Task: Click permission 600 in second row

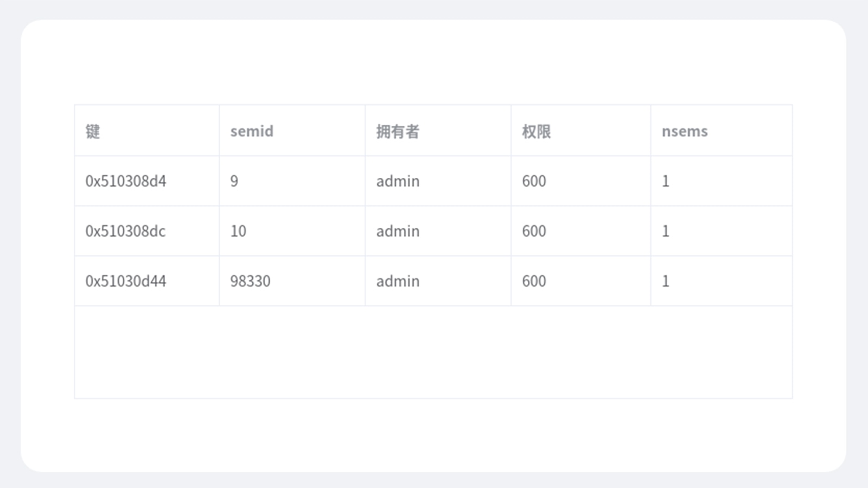Action: click(534, 231)
